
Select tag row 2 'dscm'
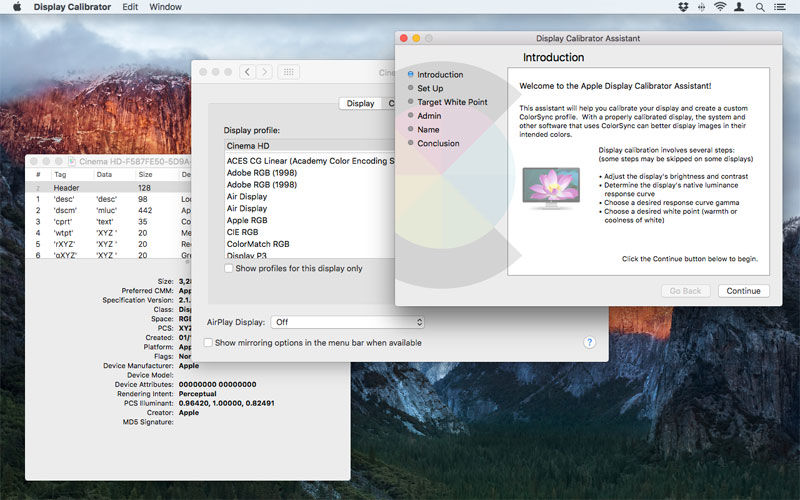[x=108, y=210]
